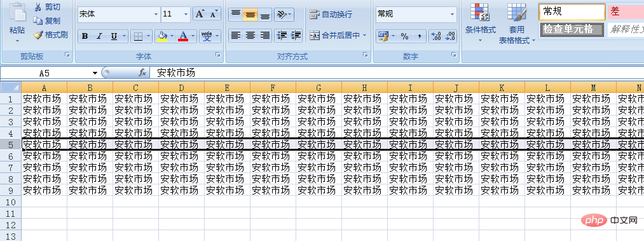The width and height of the screenshot is (644, 241).
Task: Select cell M1 containing 安软市场
Action: coord(593,99)
